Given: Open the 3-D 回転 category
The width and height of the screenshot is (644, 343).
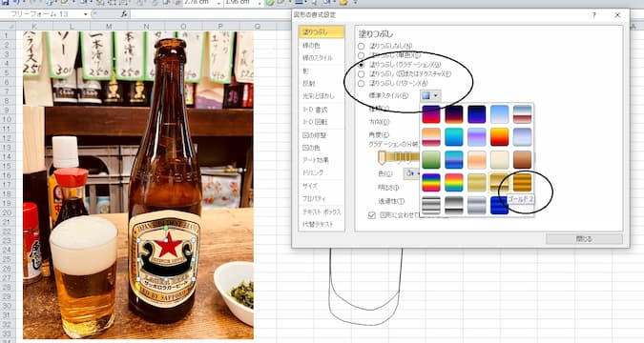Looking at the screenshot, I should [x=322, y=122].
